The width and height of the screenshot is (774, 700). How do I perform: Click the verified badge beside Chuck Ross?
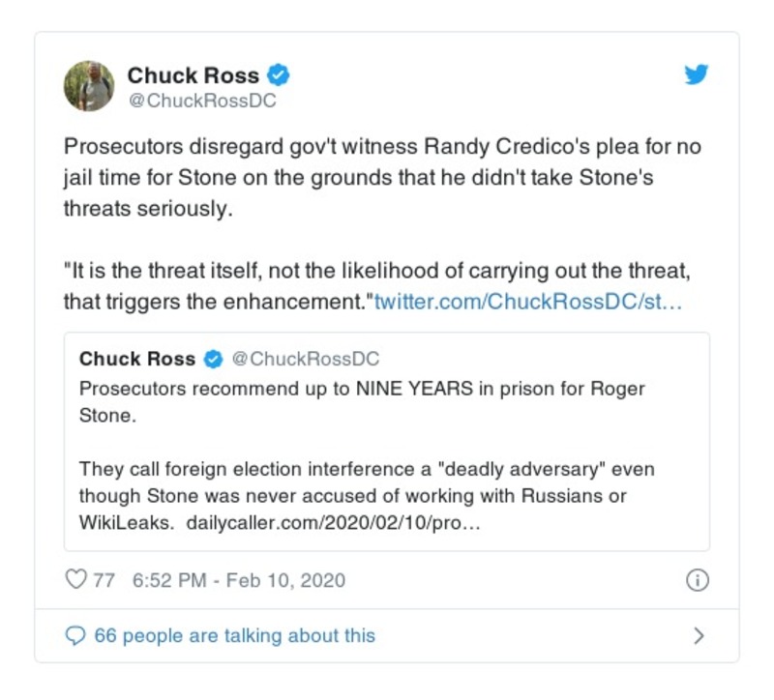279,74
